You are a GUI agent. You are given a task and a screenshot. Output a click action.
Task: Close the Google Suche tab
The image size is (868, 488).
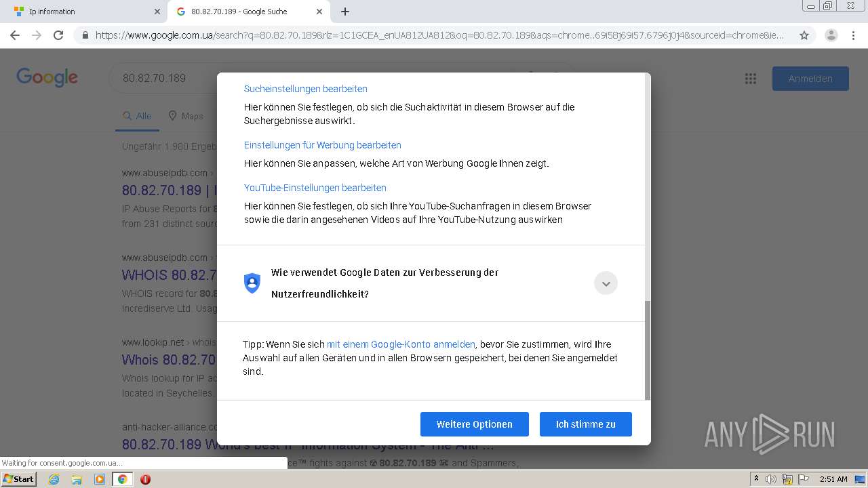click(320, 12)
